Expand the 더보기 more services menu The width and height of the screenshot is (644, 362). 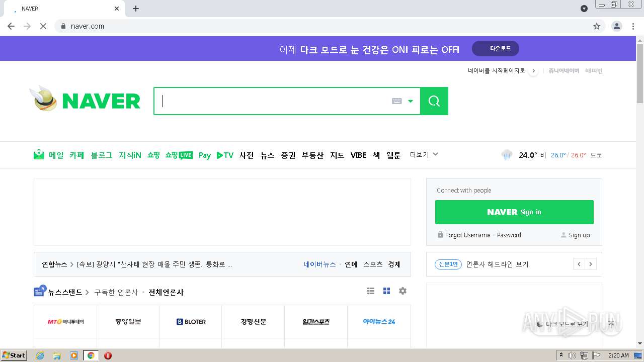click(424, 154)
